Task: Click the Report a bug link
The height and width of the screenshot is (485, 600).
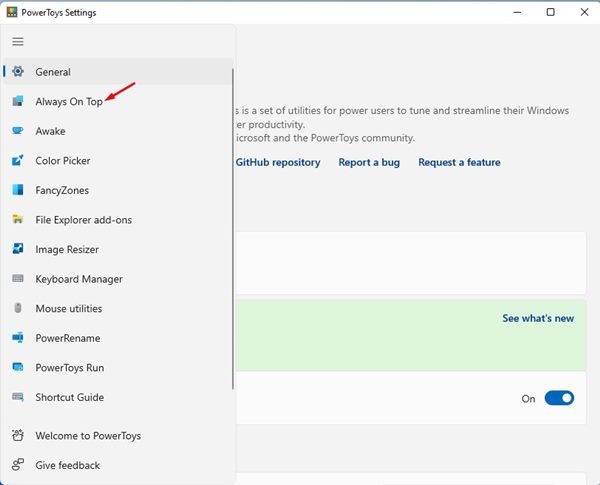Action: click(x=368, y=162)
